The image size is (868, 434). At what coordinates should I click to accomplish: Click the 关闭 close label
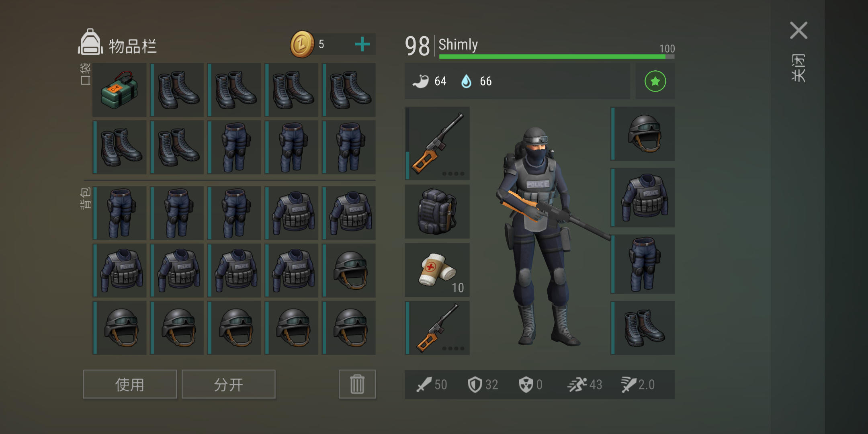coord(798,68)
